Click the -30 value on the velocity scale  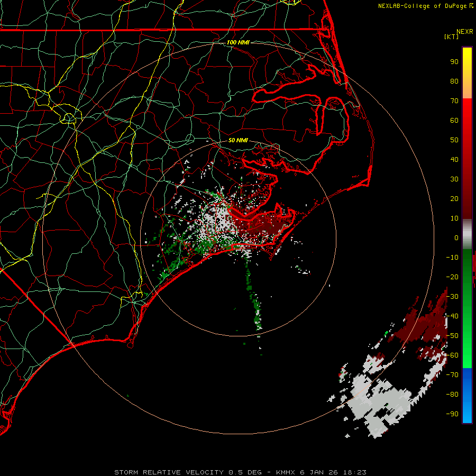point(452,297)
